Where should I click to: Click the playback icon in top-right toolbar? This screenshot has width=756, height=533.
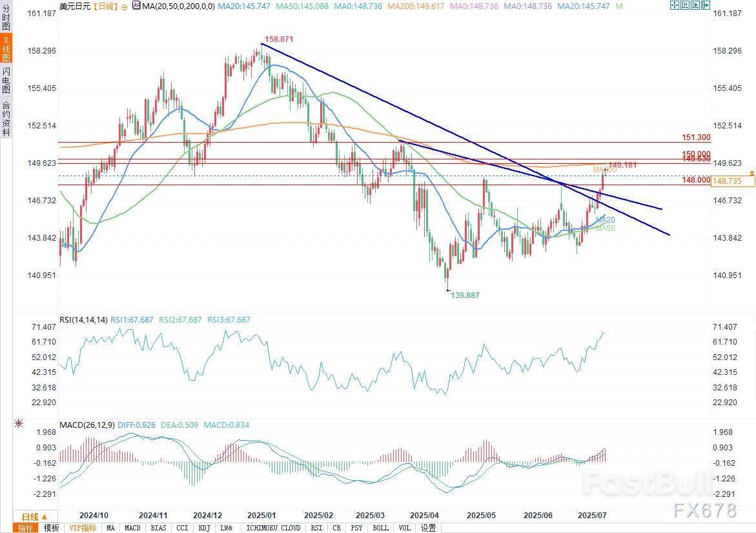coord(697,6)
